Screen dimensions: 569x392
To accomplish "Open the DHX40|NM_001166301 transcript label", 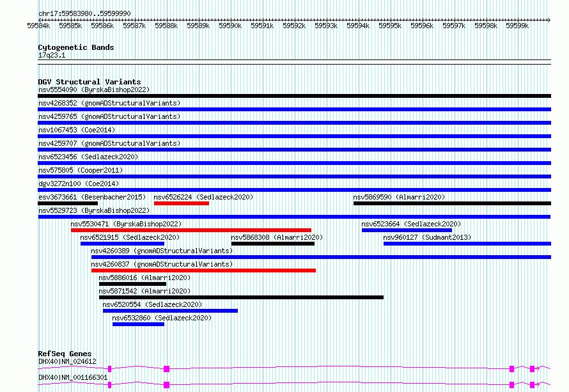I will 73,377.
